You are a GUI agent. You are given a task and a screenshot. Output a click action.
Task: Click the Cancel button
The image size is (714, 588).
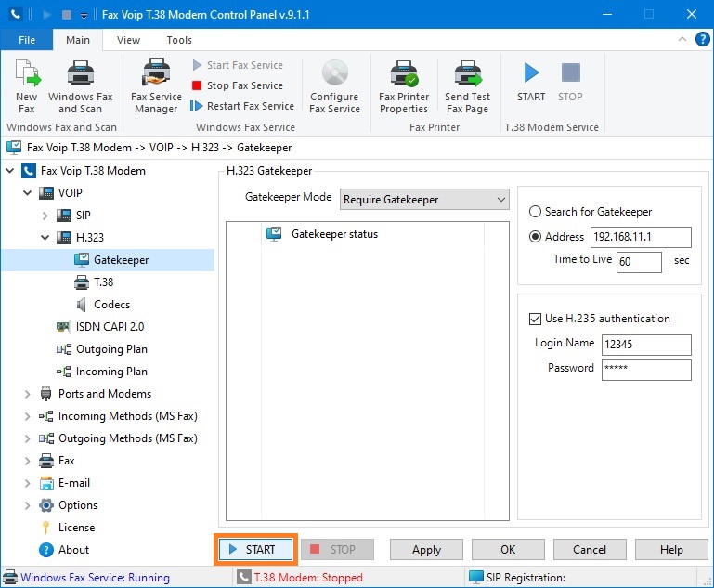(590, 550)
